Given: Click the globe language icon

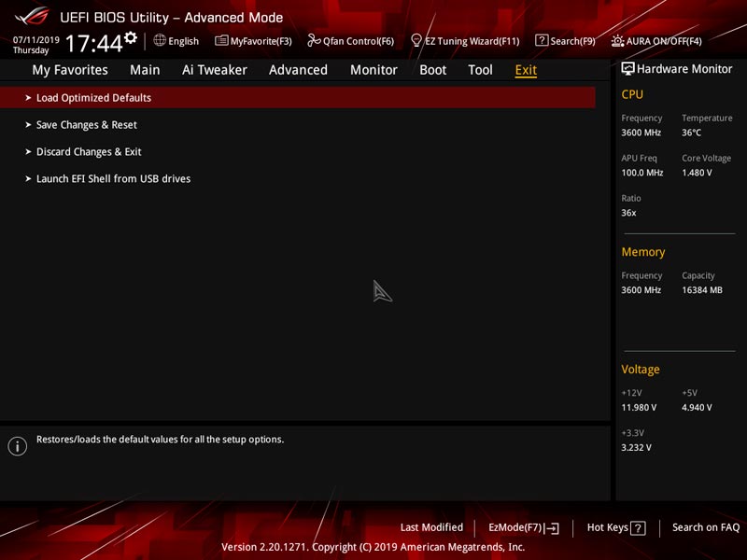Looking at the screenshot, I should [x=160, y=40].
